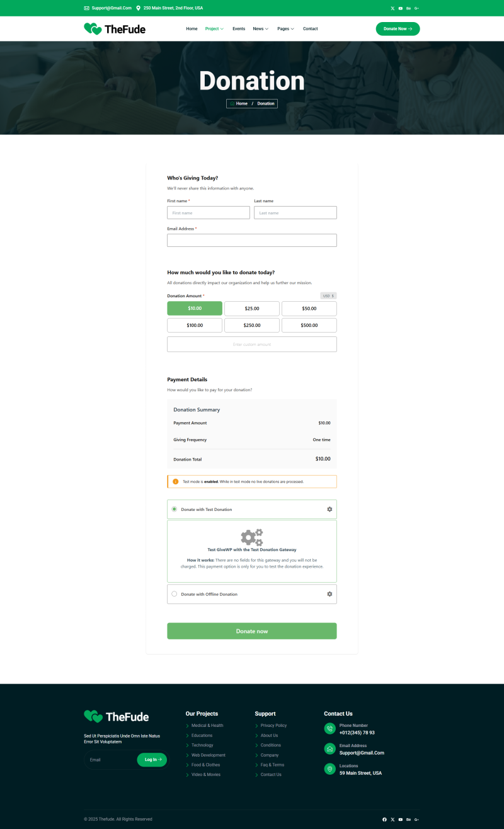
Task: Open the Pages dropdown menu
Action: coord(285,28)
